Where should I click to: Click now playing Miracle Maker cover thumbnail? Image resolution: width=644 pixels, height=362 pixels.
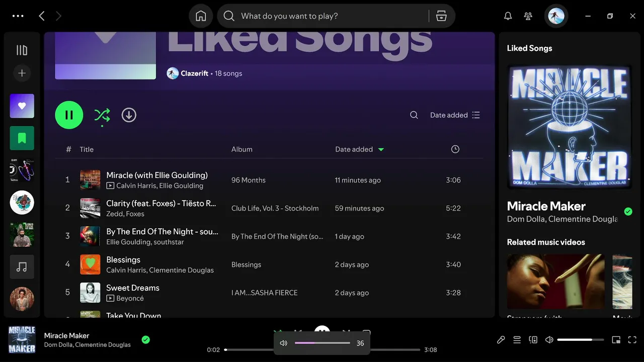tap(22, 340)
